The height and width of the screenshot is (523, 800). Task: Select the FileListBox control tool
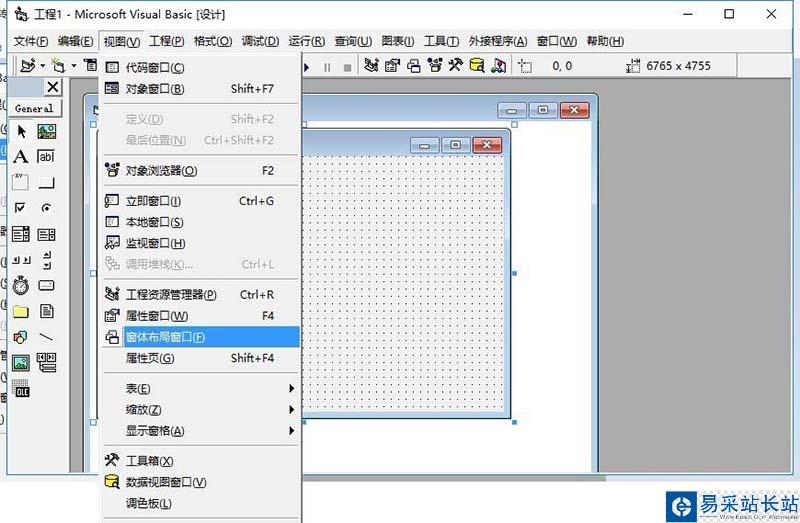pos(46,311)
